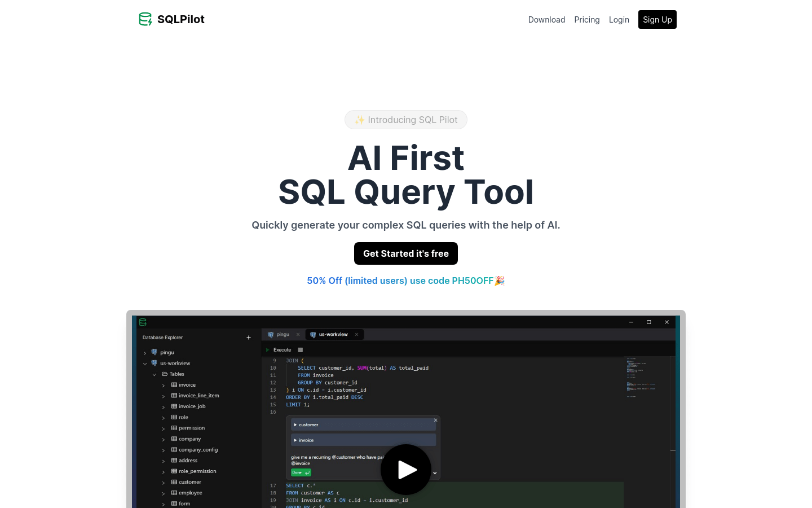Expand the permission table chevron

[x=164, y=428]
